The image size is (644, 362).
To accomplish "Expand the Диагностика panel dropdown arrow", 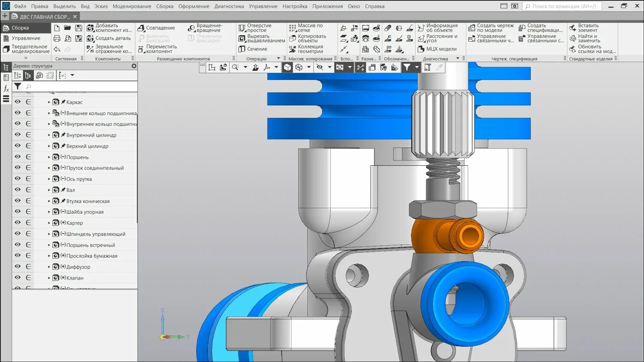I will 458,58.
